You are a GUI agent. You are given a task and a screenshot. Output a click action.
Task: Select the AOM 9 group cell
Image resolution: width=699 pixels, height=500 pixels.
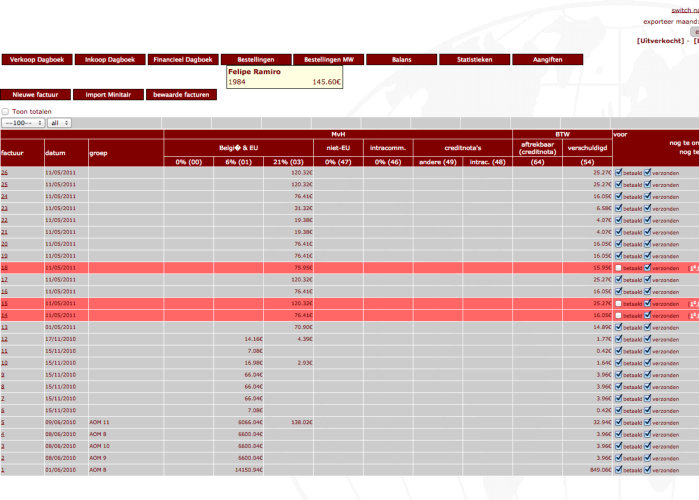tap(126, 458)
